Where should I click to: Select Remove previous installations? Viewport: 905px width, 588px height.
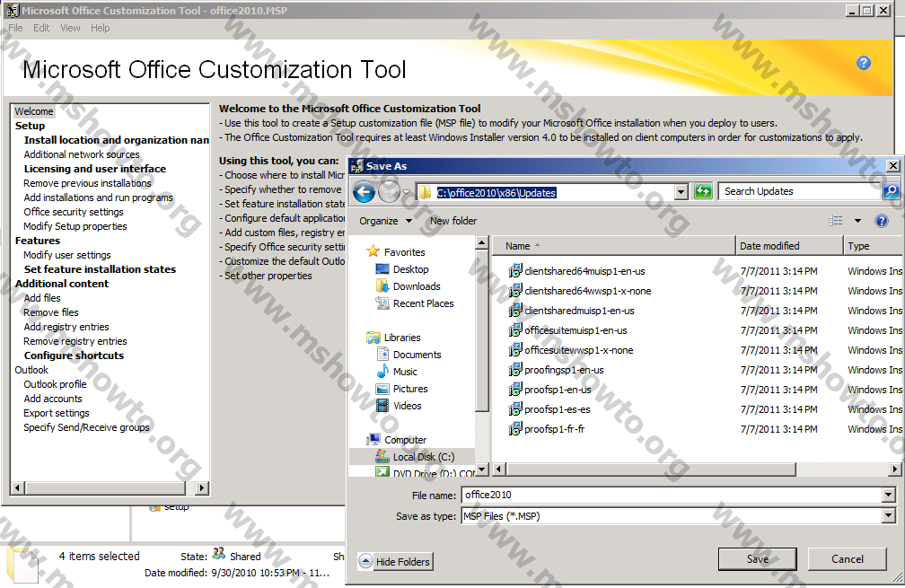[x=87, y=183]
